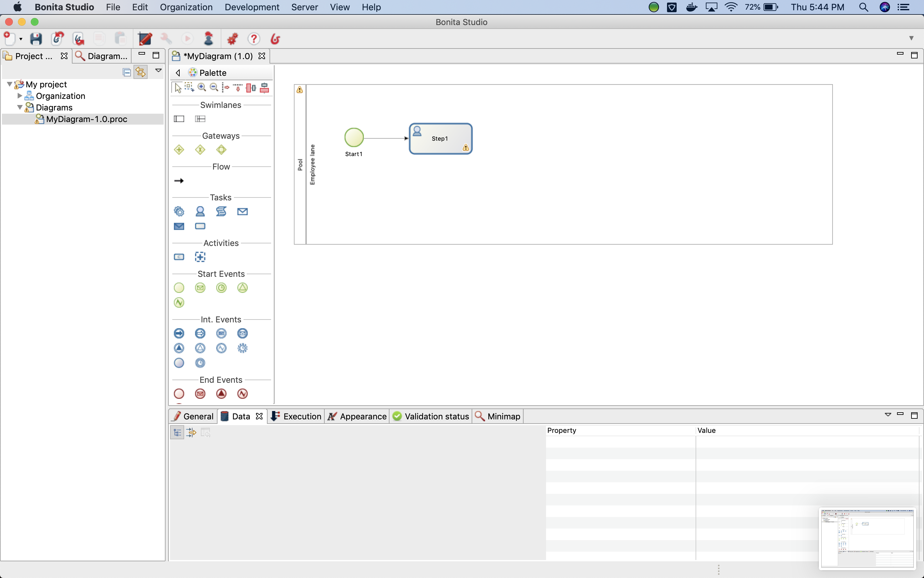Image resolution: width=924 pixels, height=578 pixels.
Task: Click the Pool label on the diagram
Action: 300,165
